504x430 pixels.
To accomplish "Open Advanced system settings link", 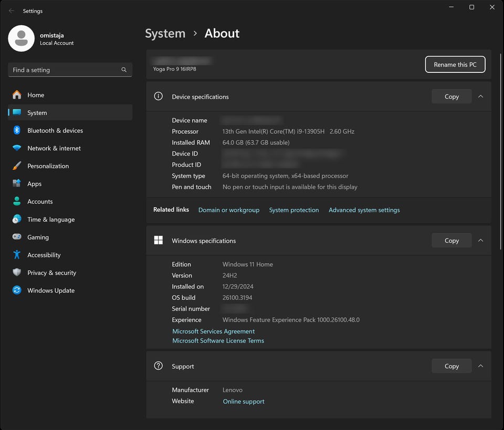I will [x=364, y=210].
